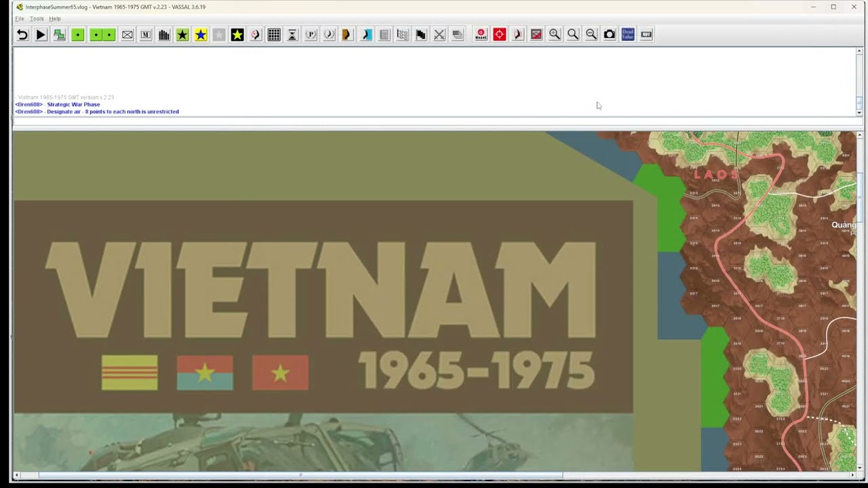
Task: Click the orange and black profile icon
Action: coord(347,35)
